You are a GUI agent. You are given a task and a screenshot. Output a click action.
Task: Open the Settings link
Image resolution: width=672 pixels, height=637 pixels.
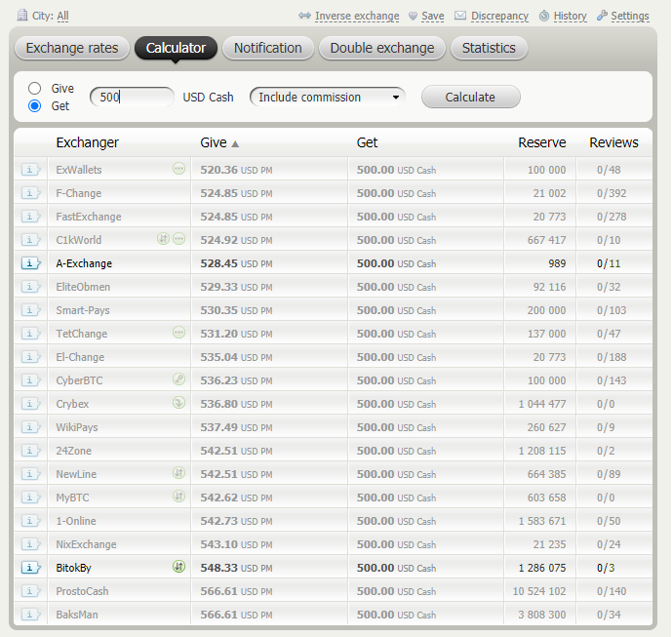click(629, 16)
